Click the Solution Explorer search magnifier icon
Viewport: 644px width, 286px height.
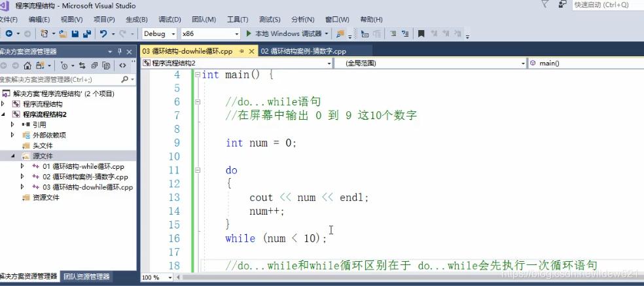click(x=124, y=79)
